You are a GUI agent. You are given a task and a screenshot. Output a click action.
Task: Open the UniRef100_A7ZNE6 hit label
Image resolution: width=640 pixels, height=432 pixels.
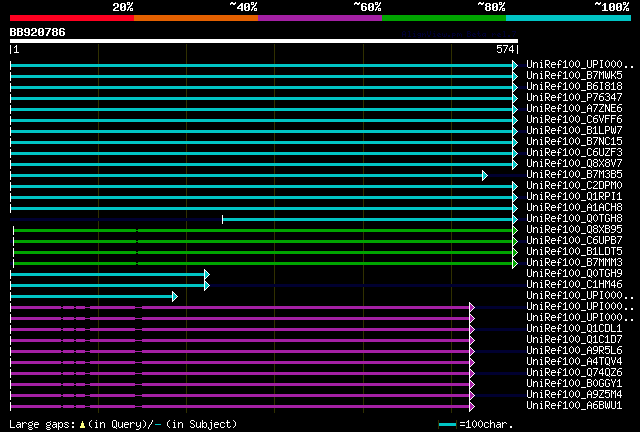coord(574,109)
